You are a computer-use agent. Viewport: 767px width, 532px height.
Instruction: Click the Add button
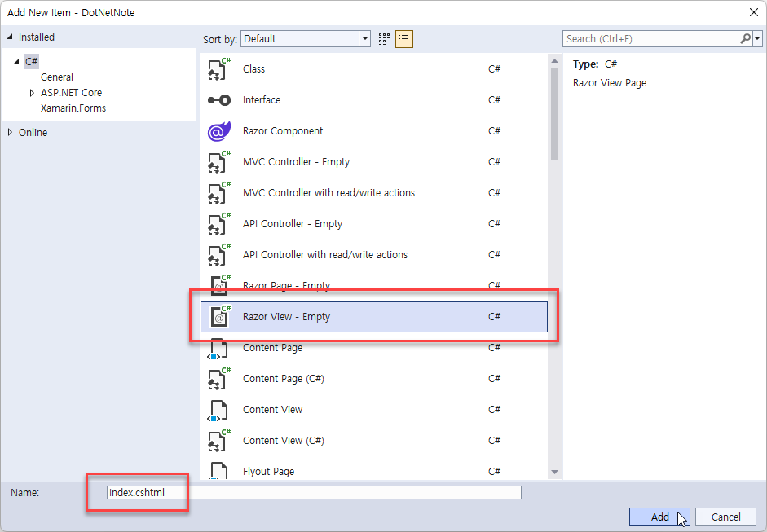659,517
